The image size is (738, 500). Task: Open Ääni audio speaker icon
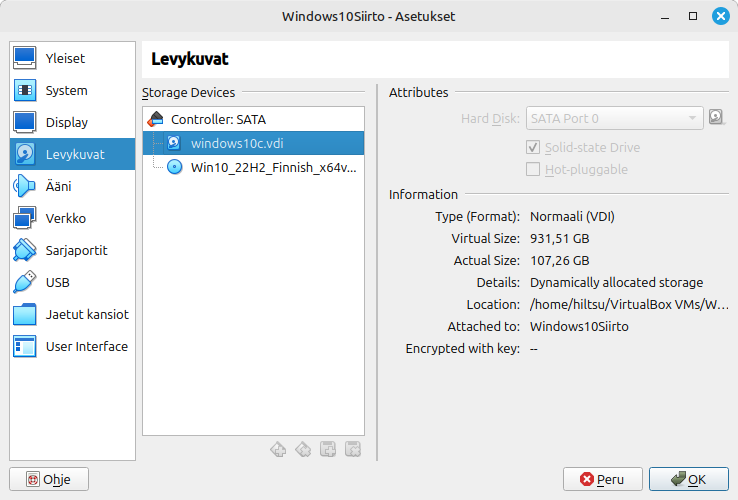[24, 186]
